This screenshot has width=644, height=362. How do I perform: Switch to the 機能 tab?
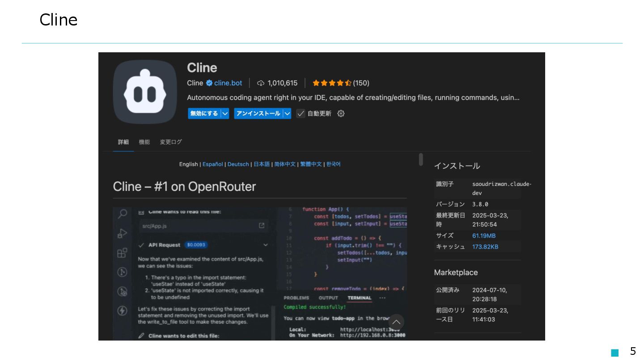tap(144, 142)
